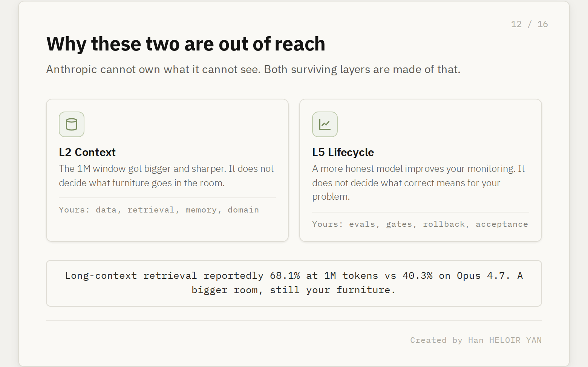Click the word domain in L2 card footer
This screenshot has width=588, height=367.
(x=243, y=210)
